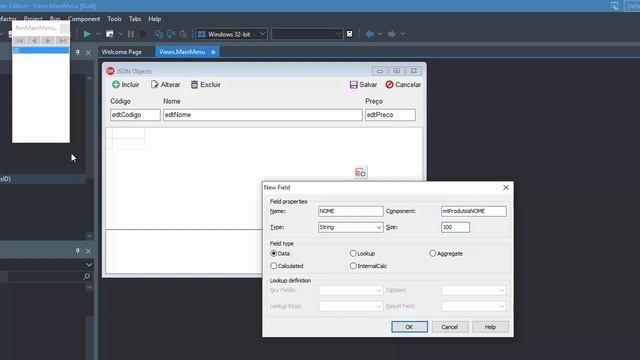Screen dimensions: 640x360
Task: Click the edtPreco edit field
Action: click(x=390, y=115)
